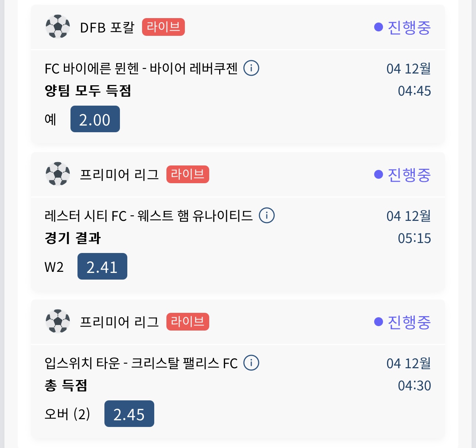Open info for FC 바이에른 뮌헨 - 바이어 레버쿠젠
Screen dimensions: 476x448
pyautogui.click(x=251, y=68)
